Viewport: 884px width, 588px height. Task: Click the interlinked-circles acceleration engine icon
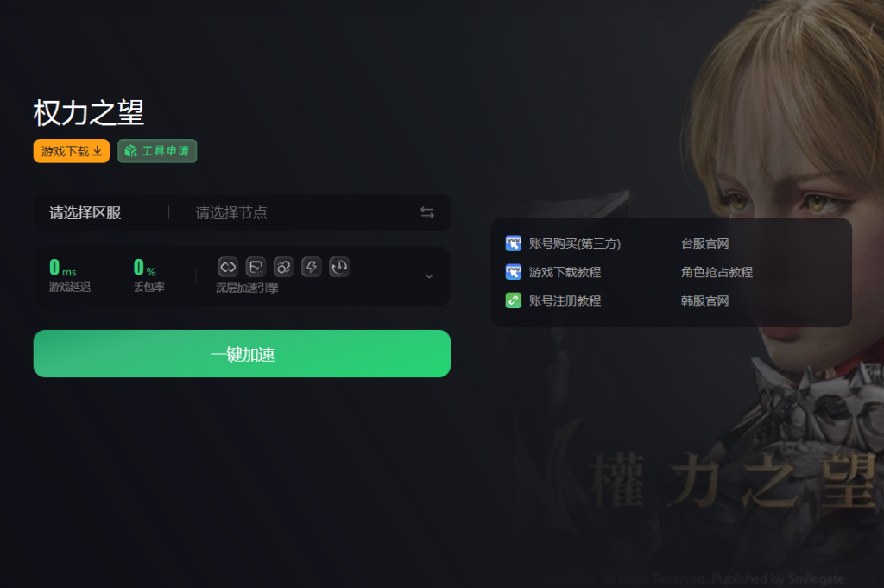pos(283,267)
